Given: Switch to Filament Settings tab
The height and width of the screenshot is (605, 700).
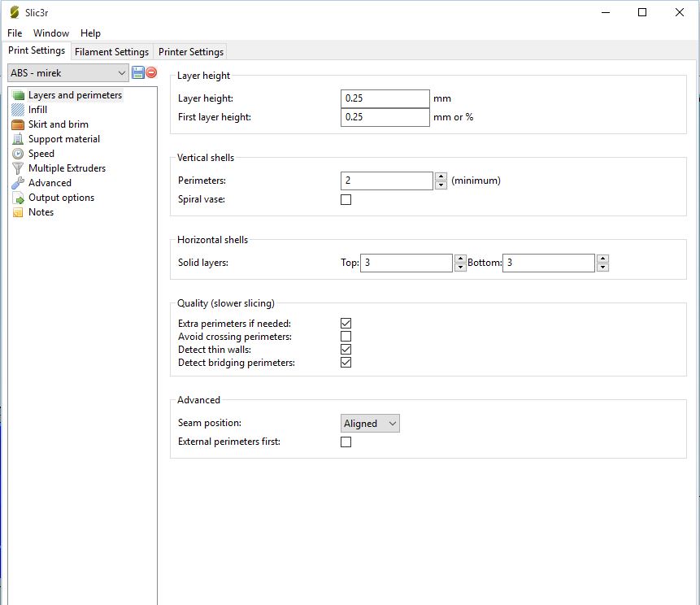Looking at the screenshot, I should pos(111,52).
